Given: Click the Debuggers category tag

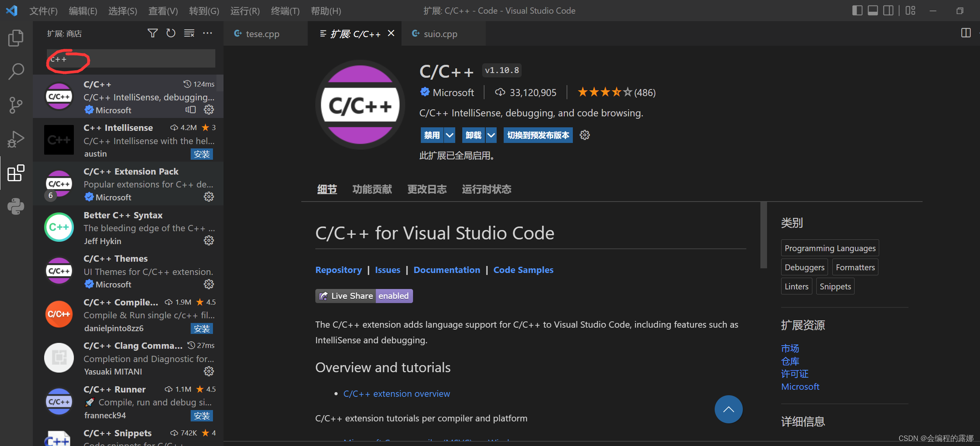Looking at the screenshot, I should coord(804,267).
